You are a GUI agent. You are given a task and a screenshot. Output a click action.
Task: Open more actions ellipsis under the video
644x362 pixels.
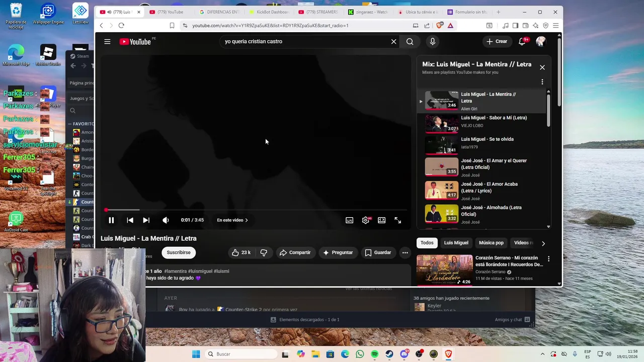(x=405, y=252)
